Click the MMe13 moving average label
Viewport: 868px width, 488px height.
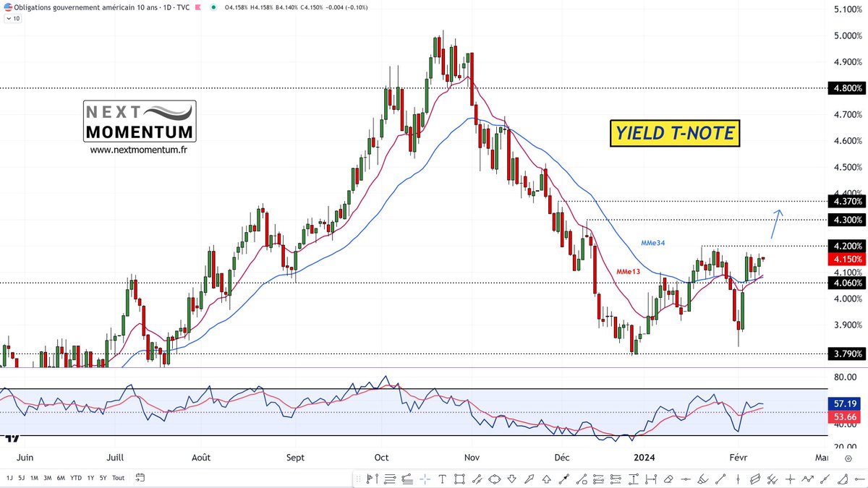[x=629, y=271]
